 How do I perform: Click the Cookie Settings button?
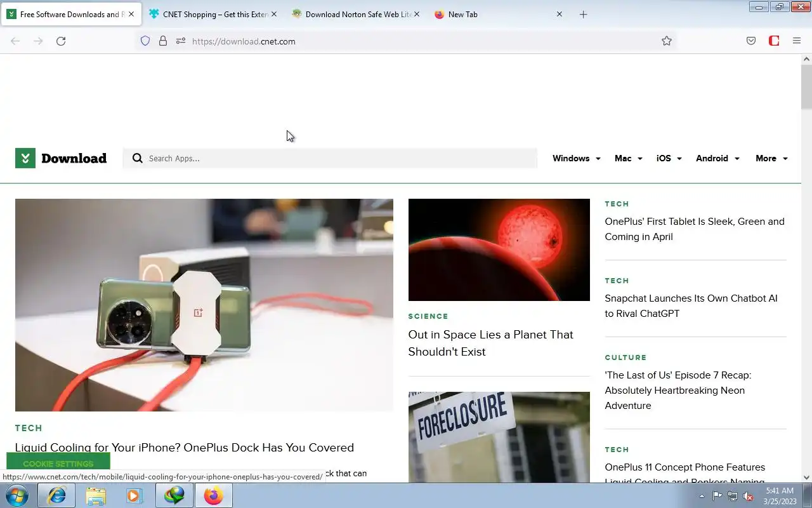[x=58, y=464]
